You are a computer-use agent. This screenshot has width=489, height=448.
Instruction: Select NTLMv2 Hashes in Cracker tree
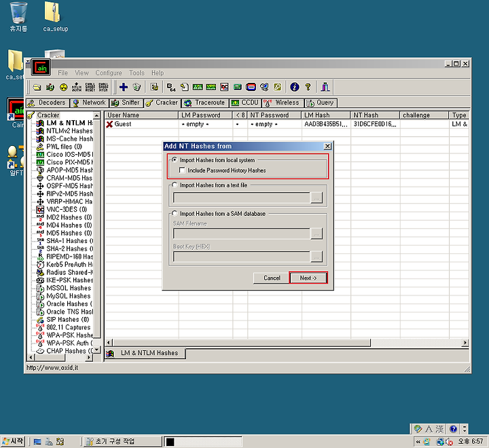point(69,131)
